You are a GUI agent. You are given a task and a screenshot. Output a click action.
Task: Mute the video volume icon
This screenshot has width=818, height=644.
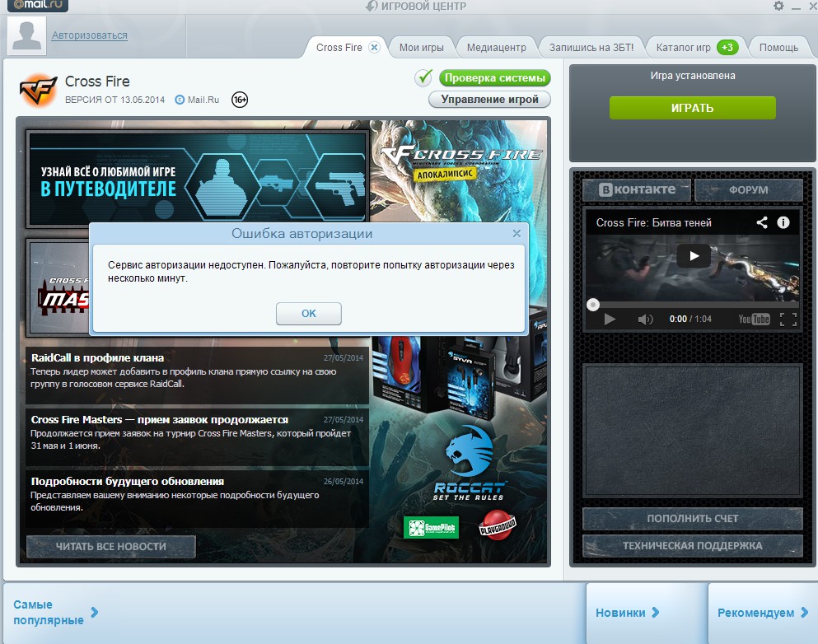tap(645, 320)
